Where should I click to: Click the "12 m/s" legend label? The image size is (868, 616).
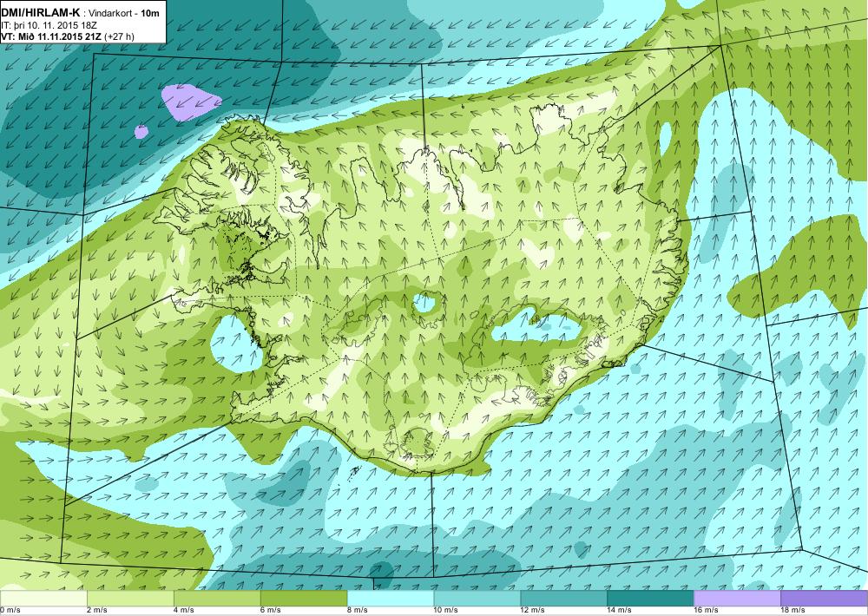pos(533,611)
